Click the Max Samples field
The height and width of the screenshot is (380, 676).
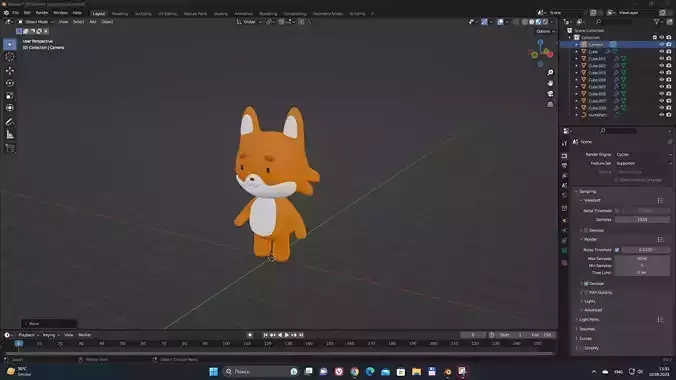(642, 258)
